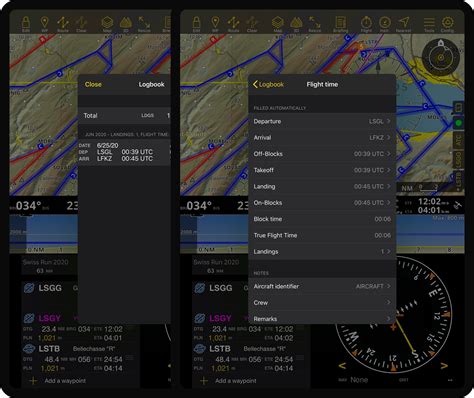Tap LSTB airfield icon in Flight time screen
This screenshot has width=474, height=398.
(x=200, y=349)
